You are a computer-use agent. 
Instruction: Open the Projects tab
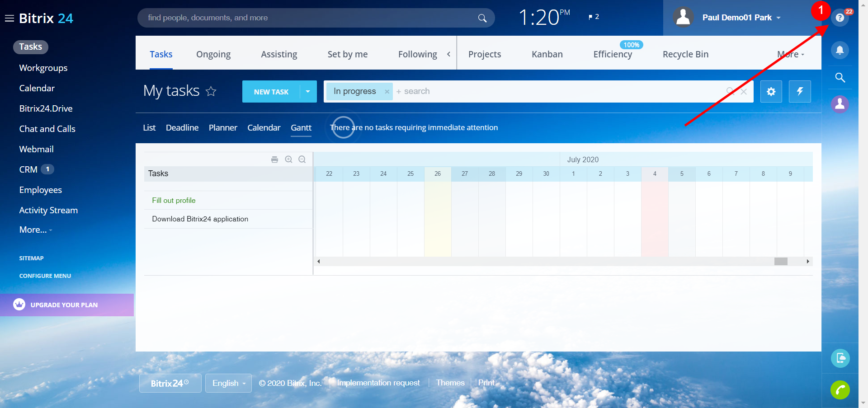pos(485,54)
